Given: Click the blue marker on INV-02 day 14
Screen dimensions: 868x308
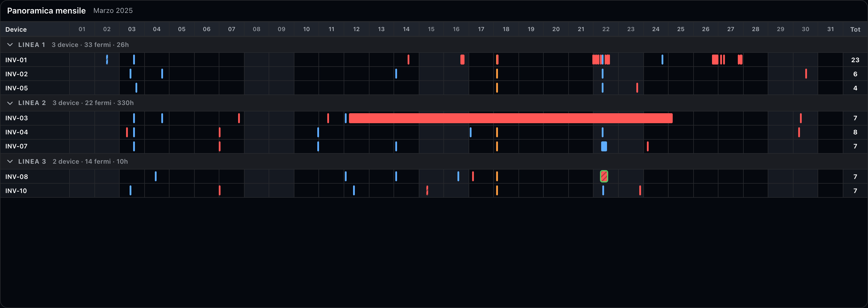Looking at the screenshot, I should tap(396, 74).
